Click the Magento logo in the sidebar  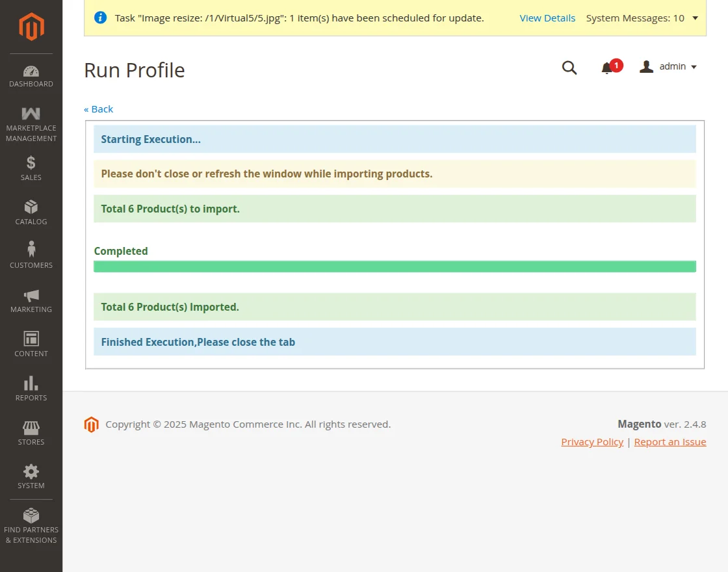[x=31, y=26]
